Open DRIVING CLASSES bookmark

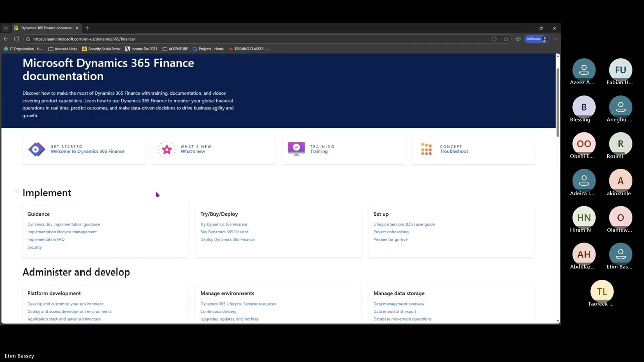click(249, 49)
